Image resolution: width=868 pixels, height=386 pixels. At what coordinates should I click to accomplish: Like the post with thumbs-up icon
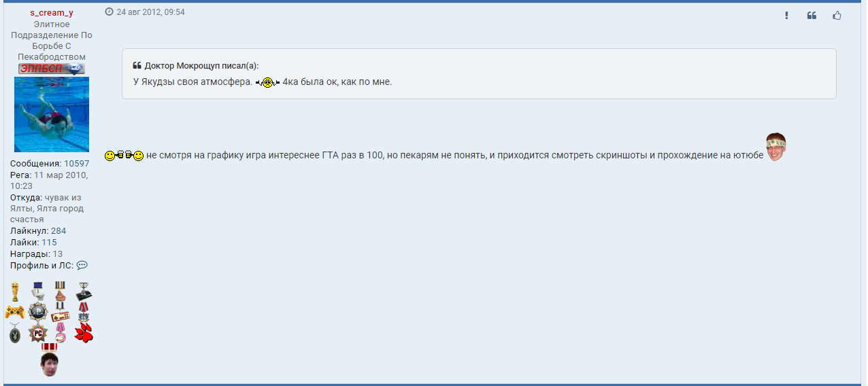click(x=837, y=16)
